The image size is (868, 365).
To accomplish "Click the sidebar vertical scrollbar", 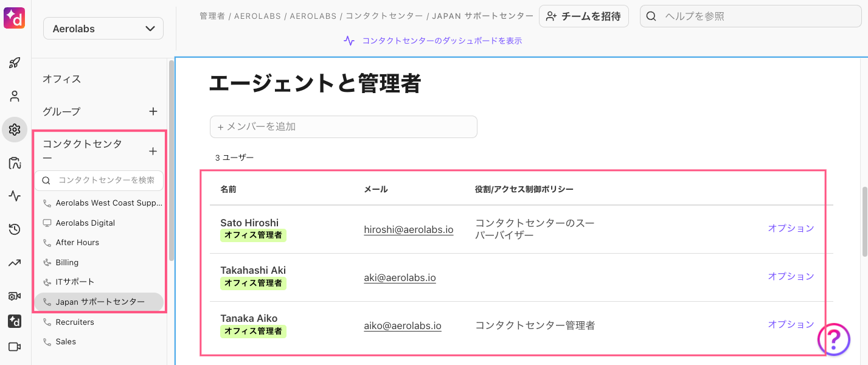I will click(x=172, y=161).
